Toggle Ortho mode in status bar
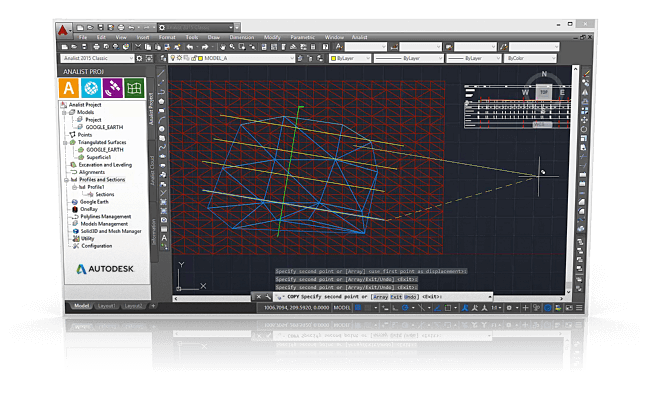 point(394,308)
